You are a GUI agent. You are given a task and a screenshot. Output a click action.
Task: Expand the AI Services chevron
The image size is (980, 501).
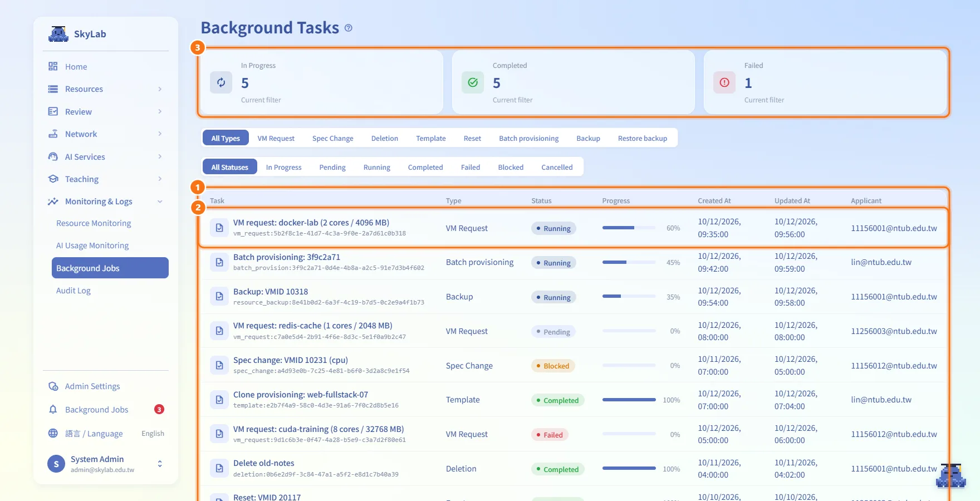tap(160, 156)
